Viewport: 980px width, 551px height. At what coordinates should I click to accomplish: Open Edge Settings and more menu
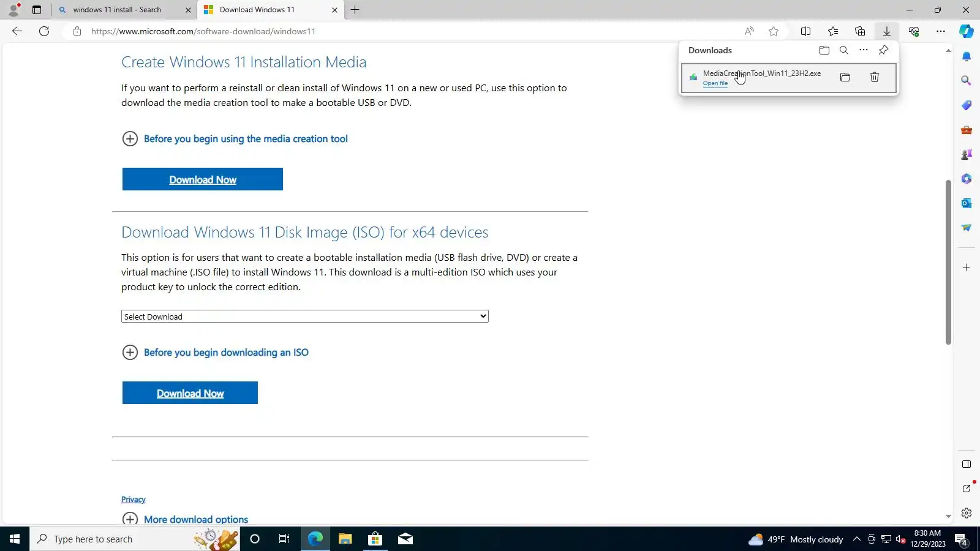click(x=941, y=31)
